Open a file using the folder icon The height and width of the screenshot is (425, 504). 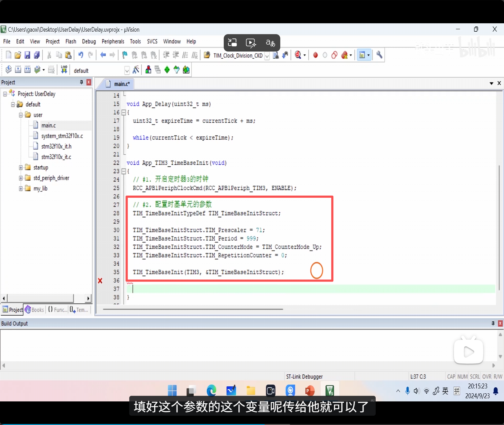pos(18,55)
